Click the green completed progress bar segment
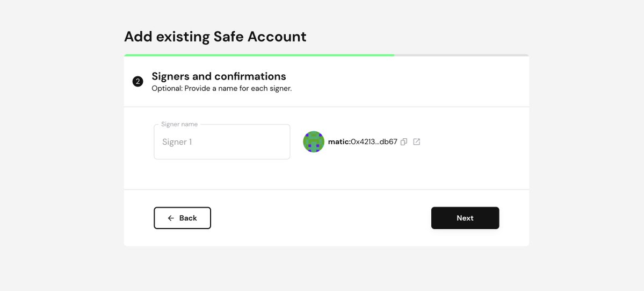Viewport: 644px width, 291px height. (259, 55)
